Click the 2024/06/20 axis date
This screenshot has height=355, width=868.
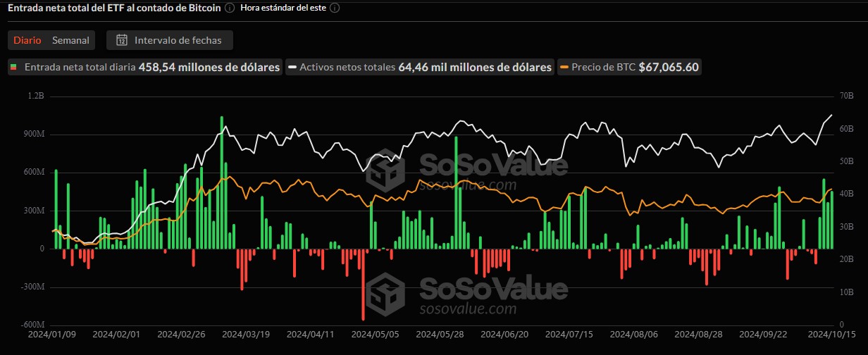505,335
